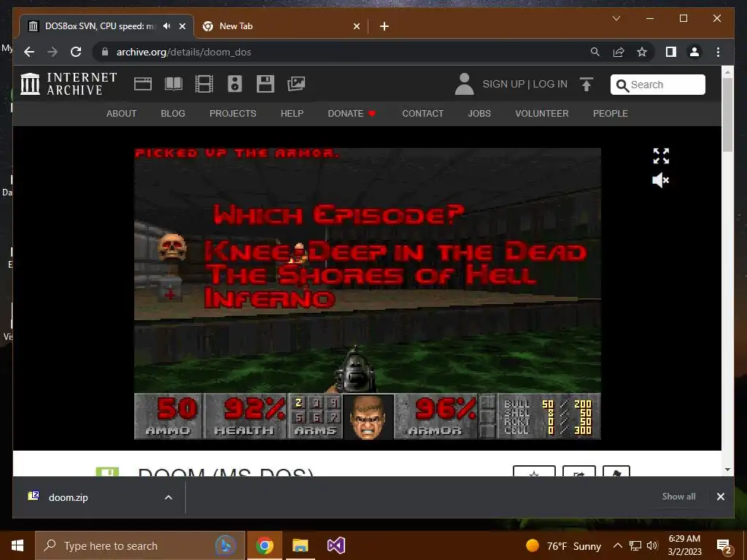This screenshot has height=560, width=747.
Task: Click the lock site-info icon
Action: 105,52
